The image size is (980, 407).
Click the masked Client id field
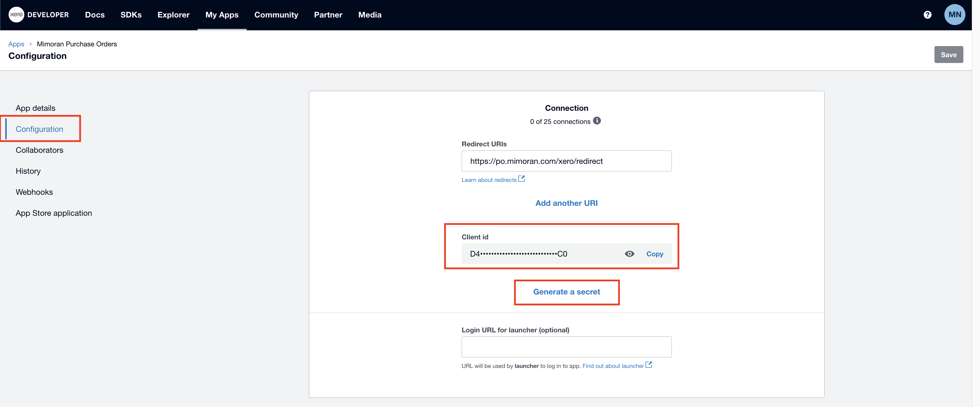pos(566,254)
